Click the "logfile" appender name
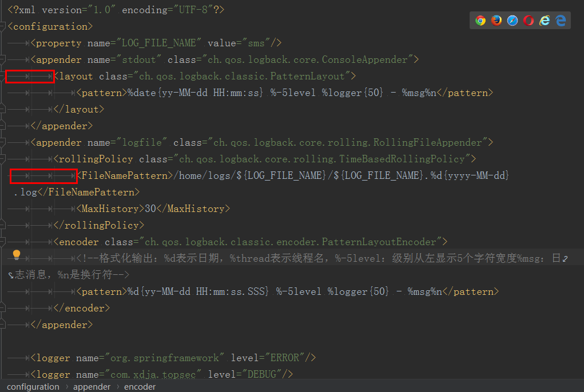 coord(142,142)
